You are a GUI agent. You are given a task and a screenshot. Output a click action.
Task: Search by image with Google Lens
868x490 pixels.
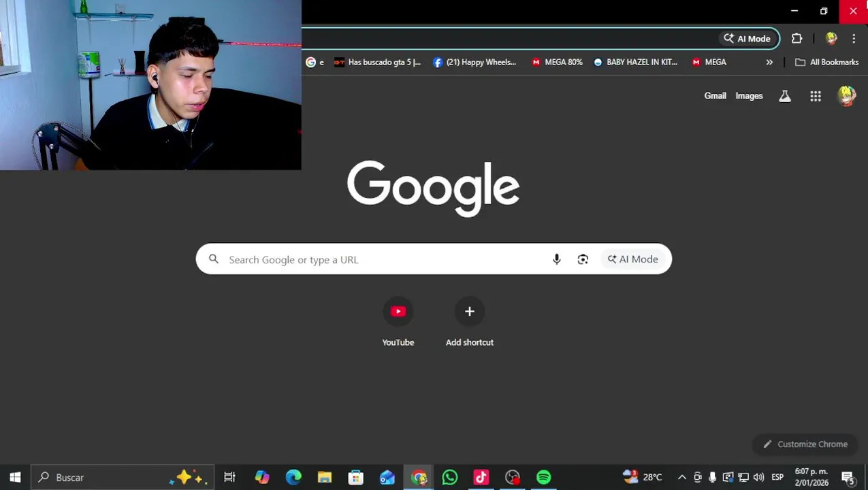point(583,259)
